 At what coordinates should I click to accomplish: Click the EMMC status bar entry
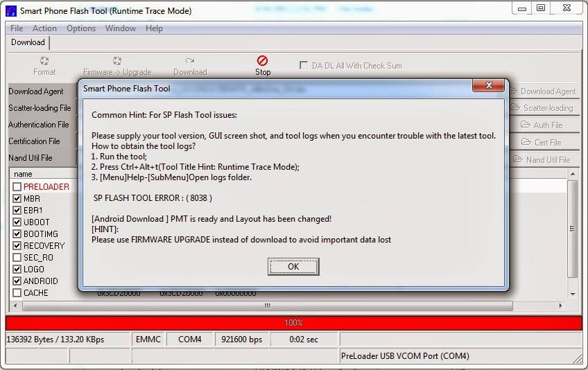pyautogui.click(x=148, y=340)
